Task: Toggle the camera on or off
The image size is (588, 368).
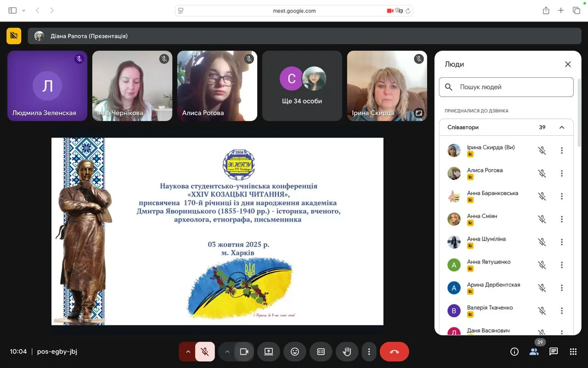Action: click(x=244, y=352)
